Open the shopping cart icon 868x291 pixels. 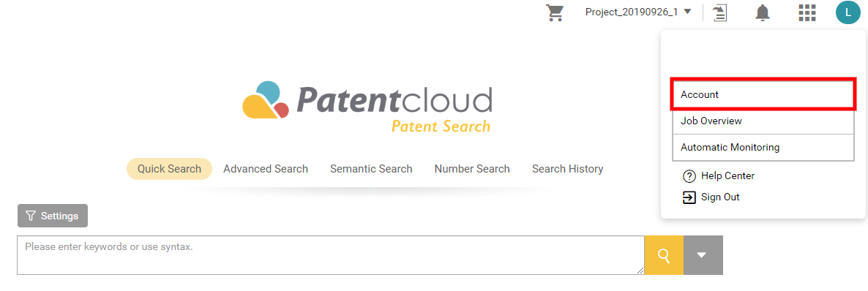[555, 12]
